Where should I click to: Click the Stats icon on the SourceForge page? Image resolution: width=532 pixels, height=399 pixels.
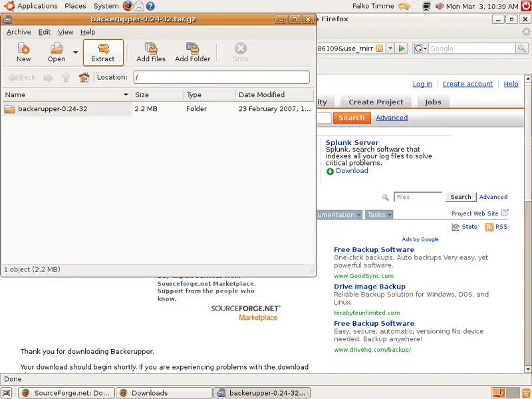tap(456, 227)
